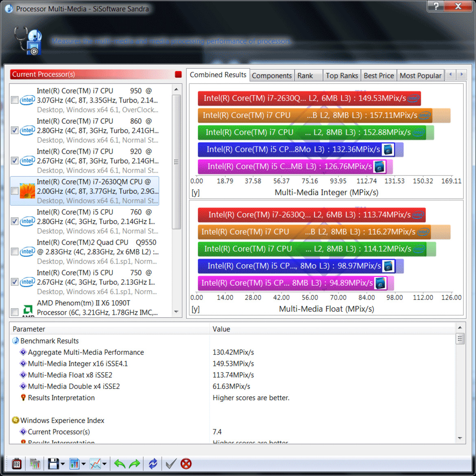Click the AMD logo of Phenom II X6

28,310
